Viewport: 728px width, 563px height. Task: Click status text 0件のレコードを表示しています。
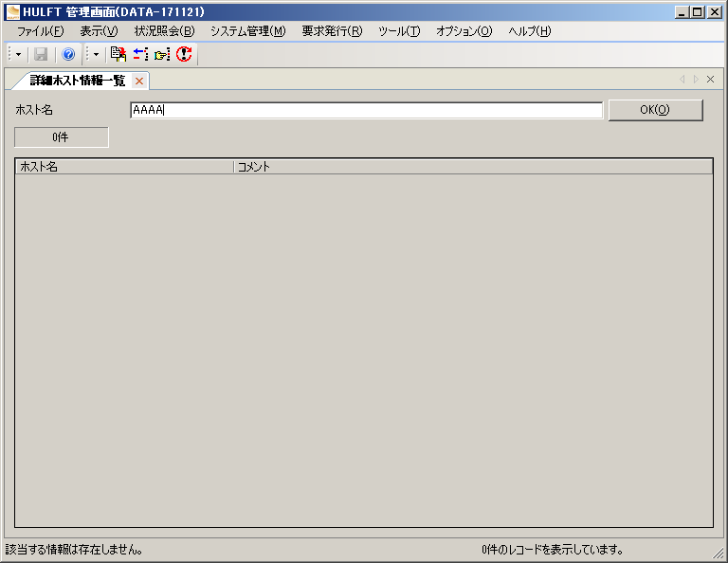553,550
